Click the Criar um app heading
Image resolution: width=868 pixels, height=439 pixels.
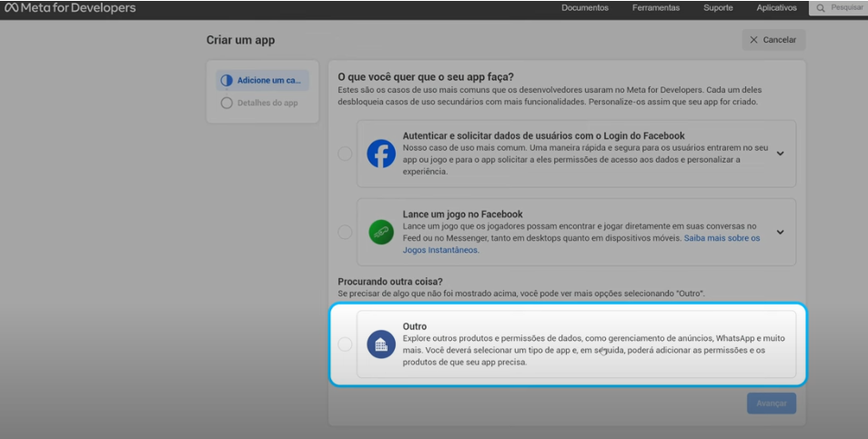(240, 40)
